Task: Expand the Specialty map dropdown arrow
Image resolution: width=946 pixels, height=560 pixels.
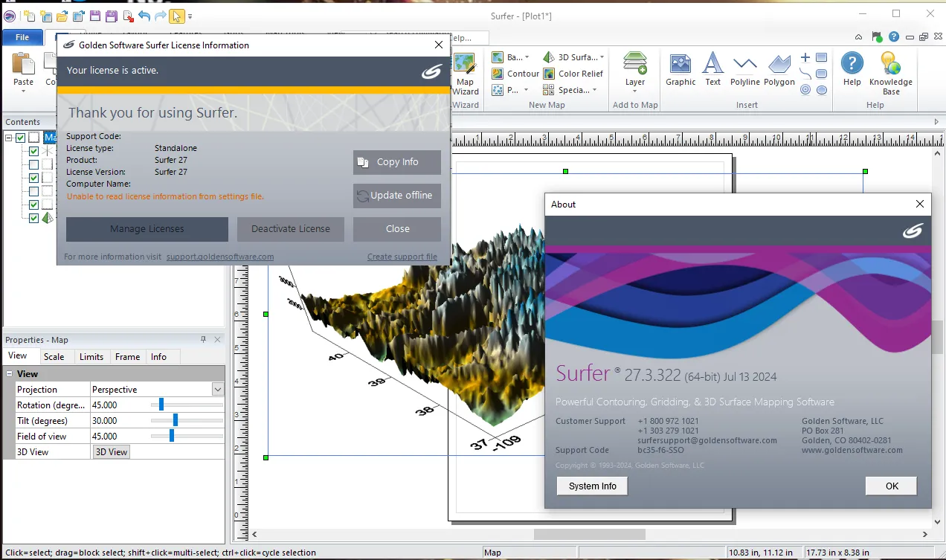Action: point(595,90)
